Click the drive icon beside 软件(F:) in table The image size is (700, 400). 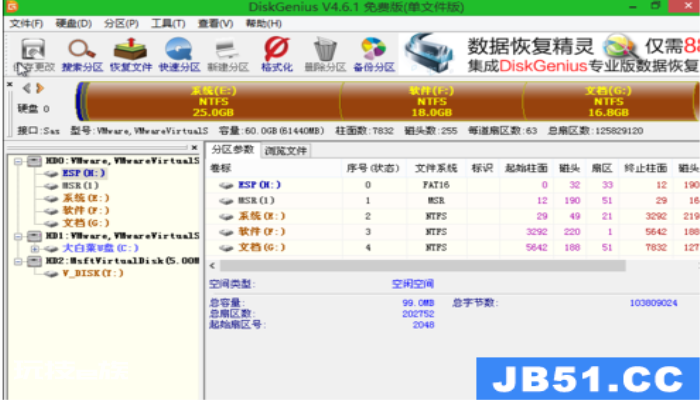pyautogui.click(x=226, y=232)
